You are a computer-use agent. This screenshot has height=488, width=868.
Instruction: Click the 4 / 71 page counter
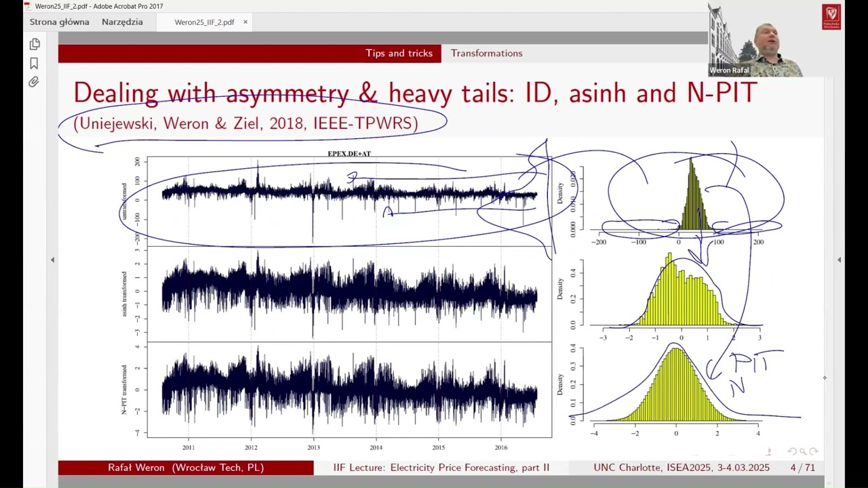click(x=803, y=468)
